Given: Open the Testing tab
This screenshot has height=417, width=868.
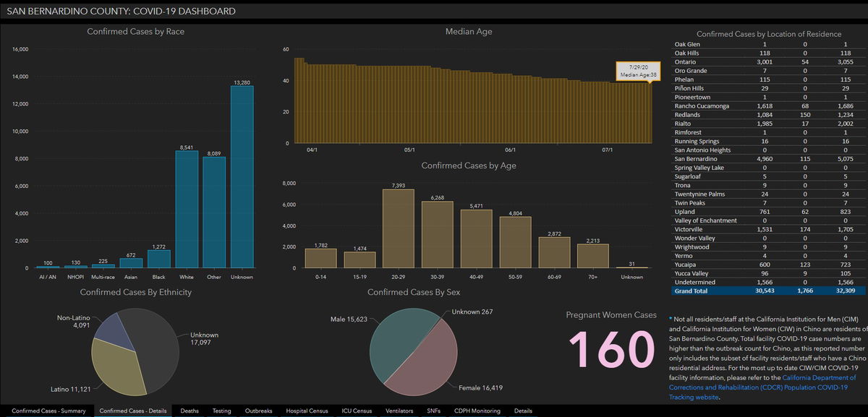Looking at the screenshot, I should pos(221,411).
